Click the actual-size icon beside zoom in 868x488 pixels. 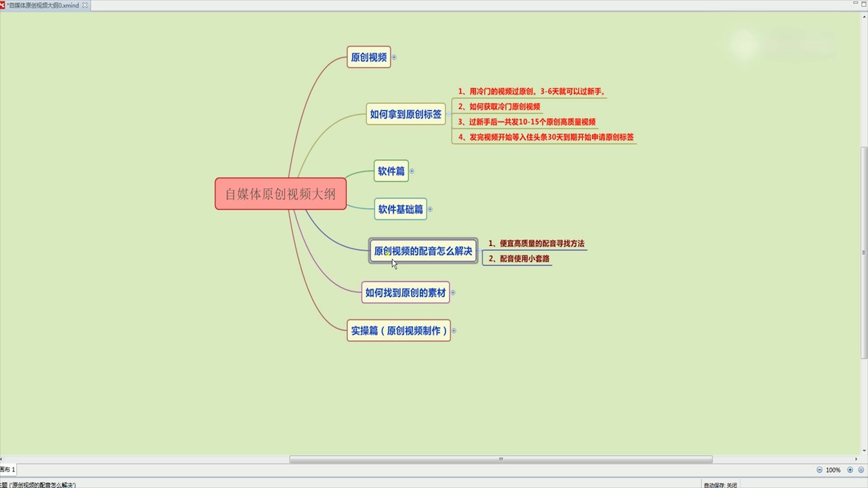[x=861, y=470]
